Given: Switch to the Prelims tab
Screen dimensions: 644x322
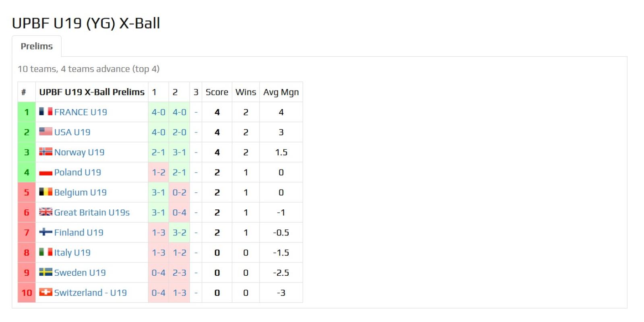Looking at the screenshot, I should [37, 46].
